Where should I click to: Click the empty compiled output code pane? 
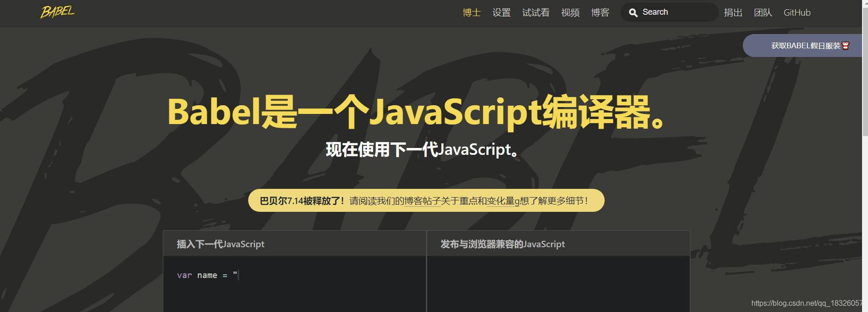coord(558,284)
